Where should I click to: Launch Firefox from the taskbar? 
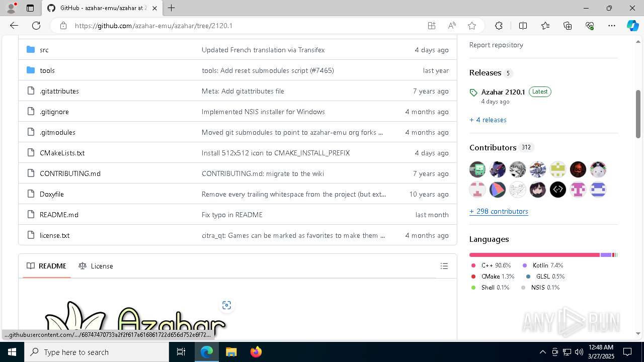click(x=256, y=352)
